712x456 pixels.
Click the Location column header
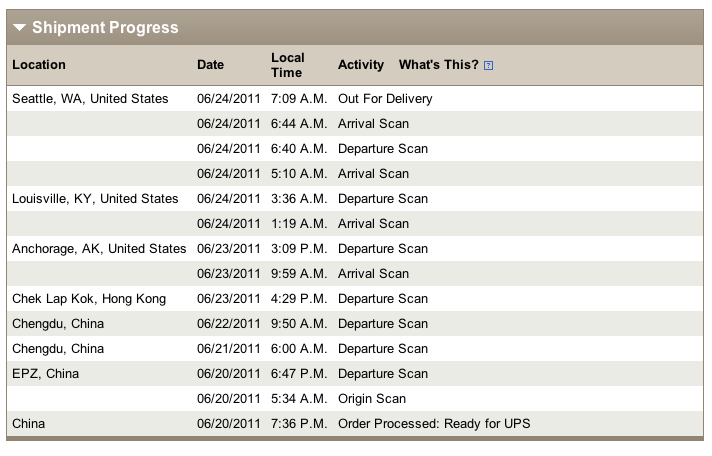coord(39,65)
